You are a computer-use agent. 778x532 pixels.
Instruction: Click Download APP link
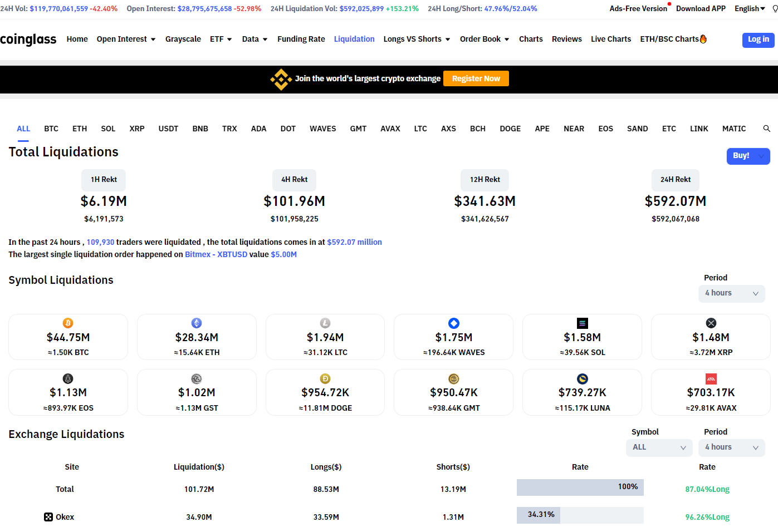(701, 8)
